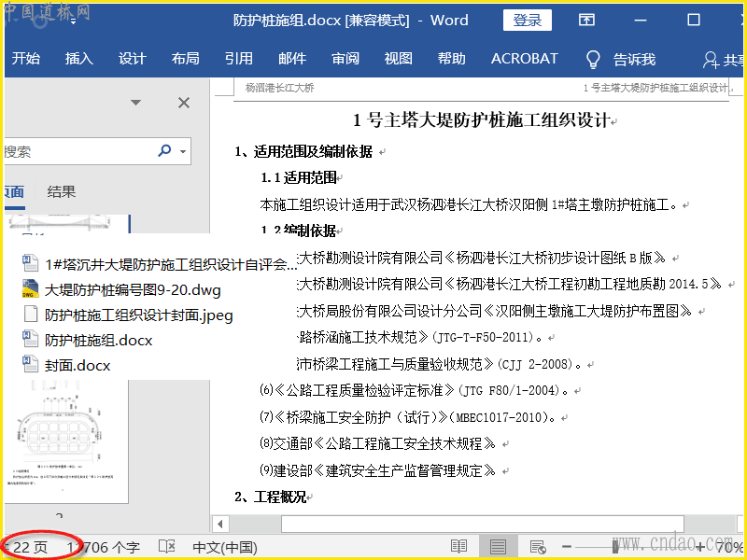This screenshot has width=747, height=560.
Task: Click subheading 1.1适用范围
Action: pos(299,177)
